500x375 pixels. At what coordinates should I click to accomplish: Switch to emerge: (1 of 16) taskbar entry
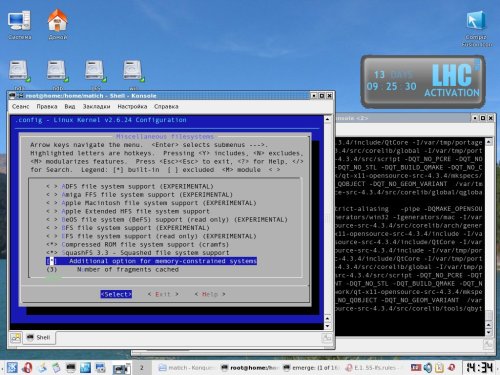tap(312, 368)
